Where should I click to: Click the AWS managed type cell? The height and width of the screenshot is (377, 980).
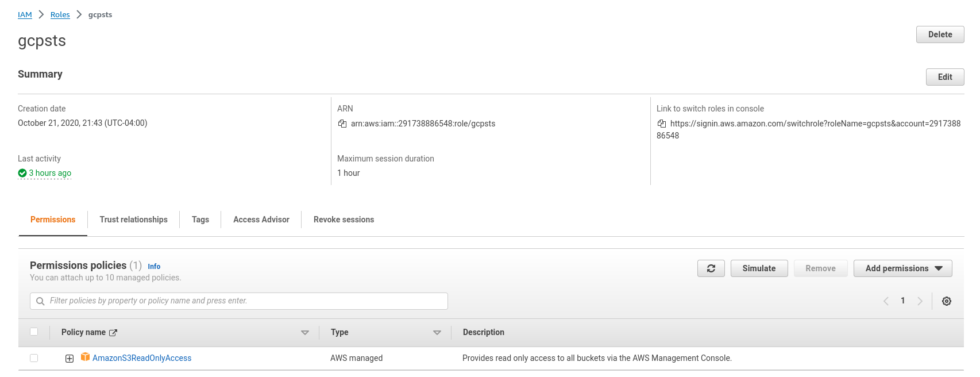[x=356, y=358]
